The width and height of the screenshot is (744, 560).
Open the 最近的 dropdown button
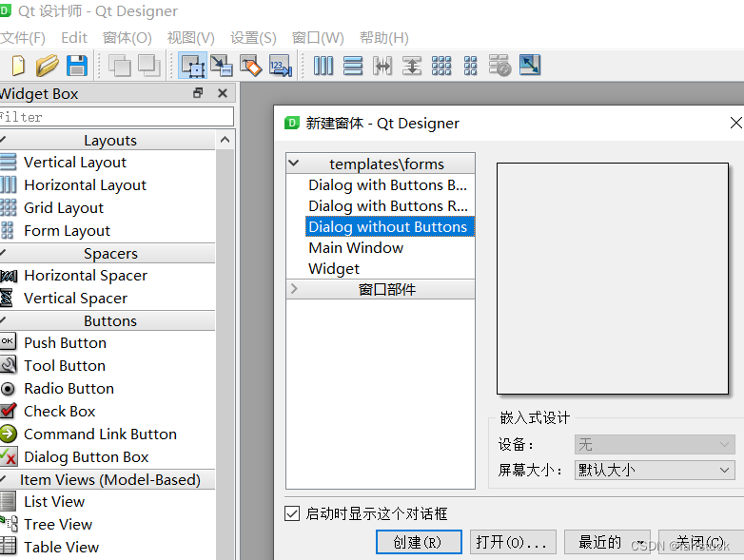tap(607, 542)
